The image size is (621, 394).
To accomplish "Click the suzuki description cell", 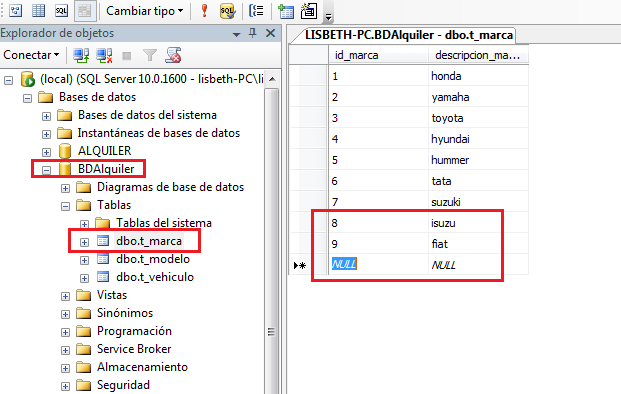I will point(478,202).
